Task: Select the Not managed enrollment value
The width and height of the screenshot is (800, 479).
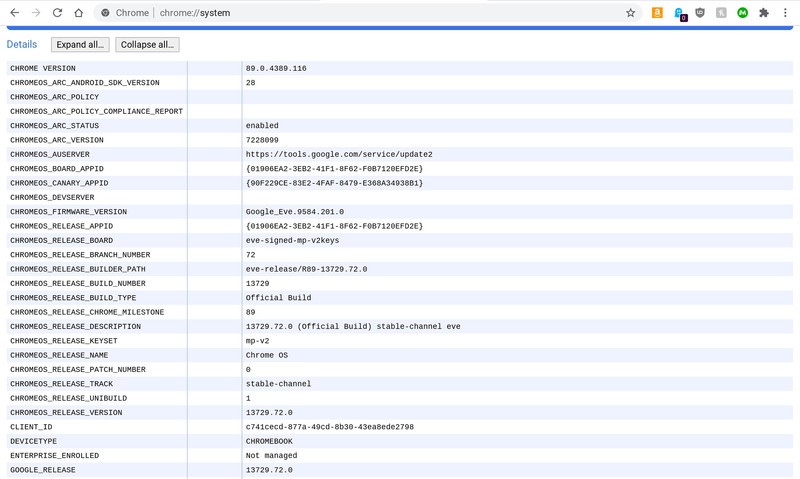Action: pos(271,456)
